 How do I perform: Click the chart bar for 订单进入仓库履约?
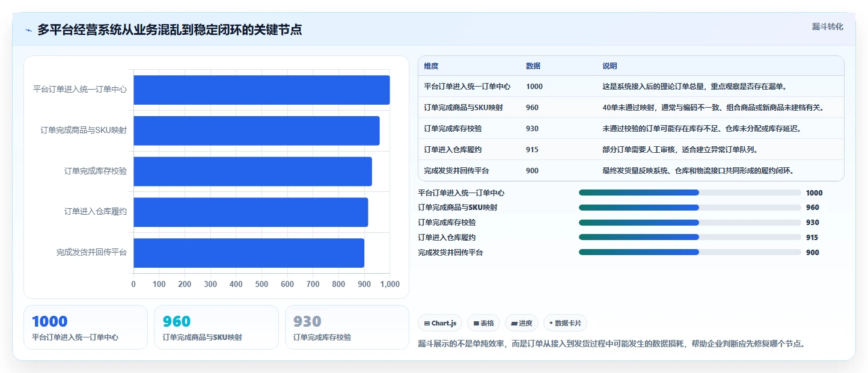251,212
